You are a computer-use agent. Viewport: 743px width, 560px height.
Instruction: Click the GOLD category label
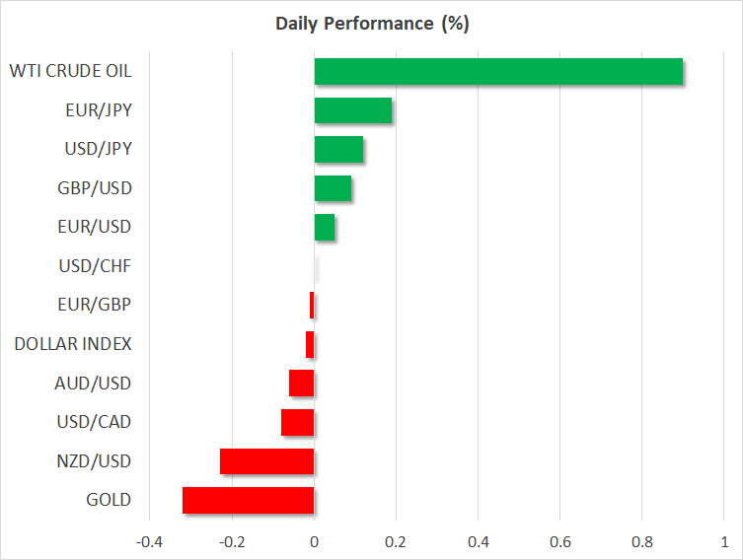point(109,500)
